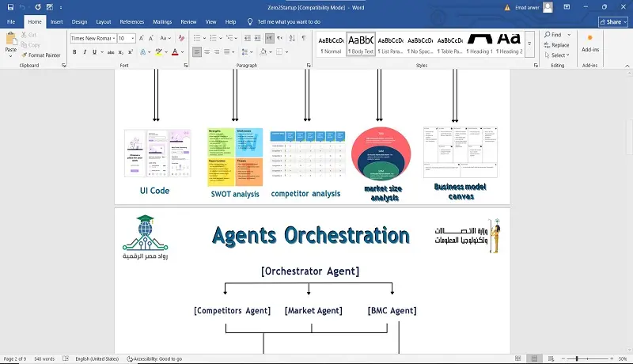Viewport: 633px width, 364px height.
Task: Click the Share button
Action: pos(612,22)
